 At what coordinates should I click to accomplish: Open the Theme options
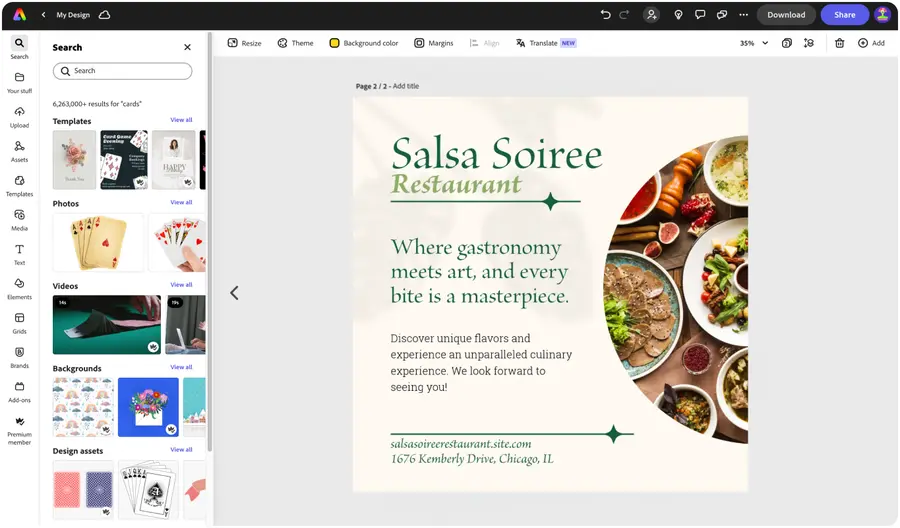(296, 43)
